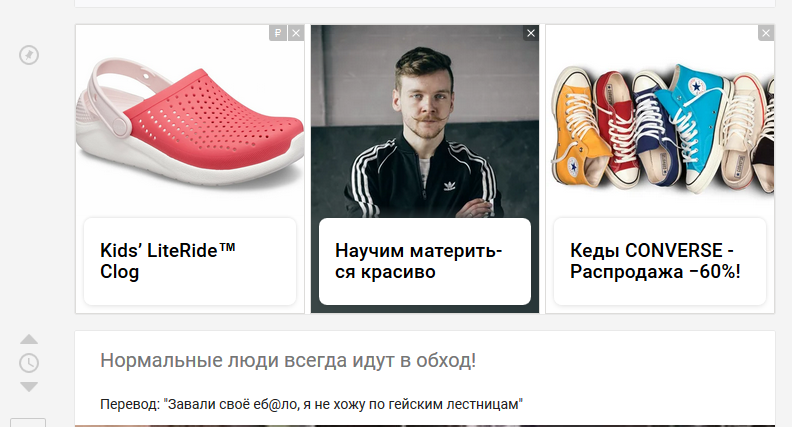This screenshot has width=792, height=427.
Task: Click the clock icon between vote arrows
Action: tap(29, 363)
